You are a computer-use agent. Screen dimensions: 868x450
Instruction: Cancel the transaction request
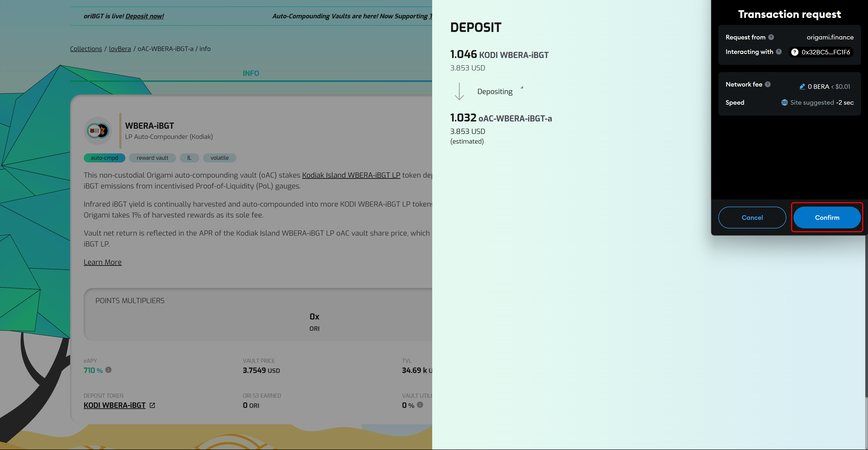(x=752, y=218)
